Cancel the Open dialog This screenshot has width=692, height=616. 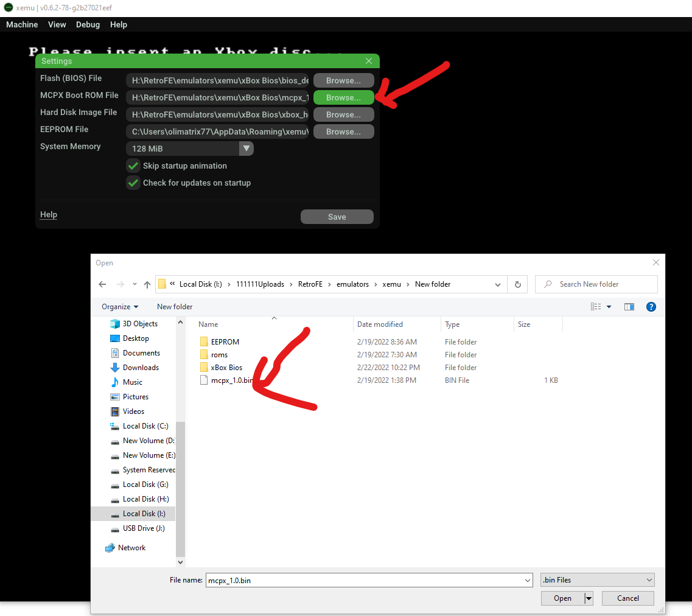tap(627, 598)
